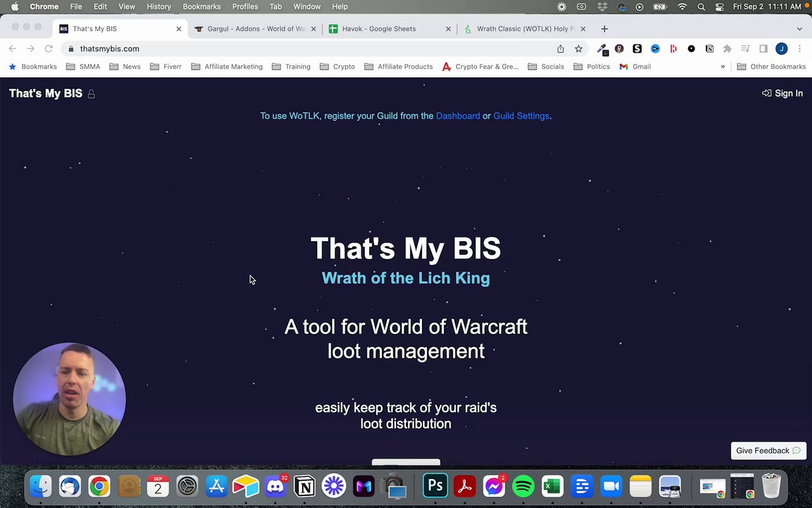812x508 pixels.
Task: Show hidden bookmarks with the double chevron
Action: 723,67
